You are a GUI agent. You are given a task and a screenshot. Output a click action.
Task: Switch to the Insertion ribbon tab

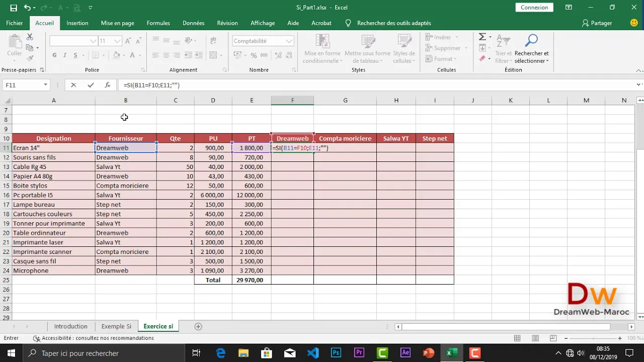tap(77, 23)
